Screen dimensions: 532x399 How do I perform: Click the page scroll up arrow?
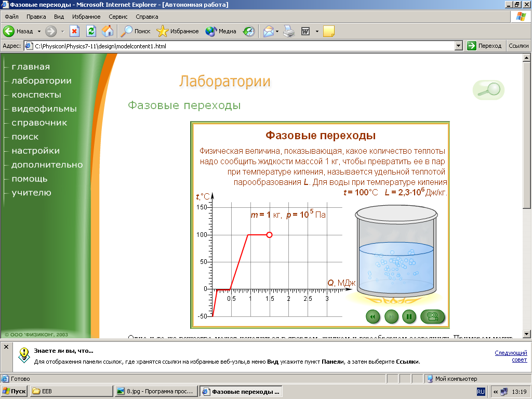tap(527, 58)
